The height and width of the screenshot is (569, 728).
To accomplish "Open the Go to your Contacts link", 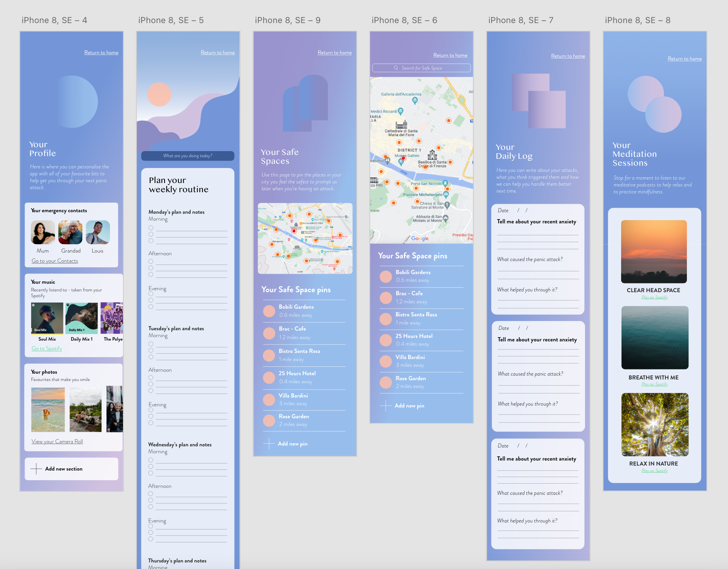I will click(55, 261).
